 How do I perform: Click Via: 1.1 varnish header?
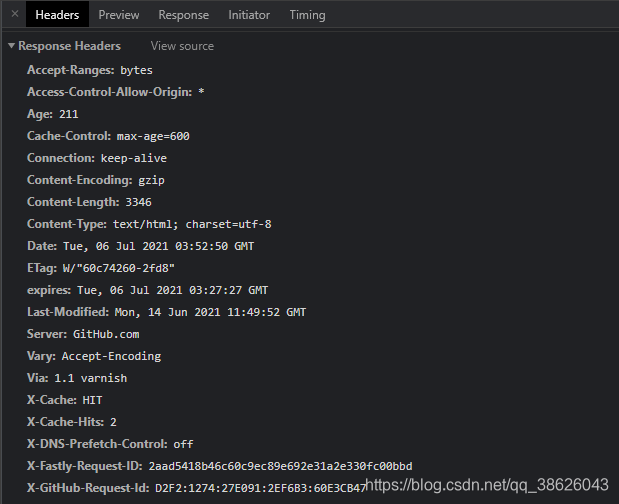(77, 378)
